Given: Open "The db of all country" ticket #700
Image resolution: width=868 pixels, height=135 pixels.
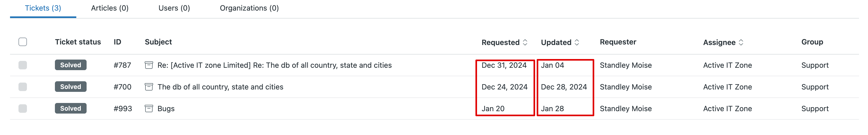Looking at the screenshot, I should [x=220, y=87].
